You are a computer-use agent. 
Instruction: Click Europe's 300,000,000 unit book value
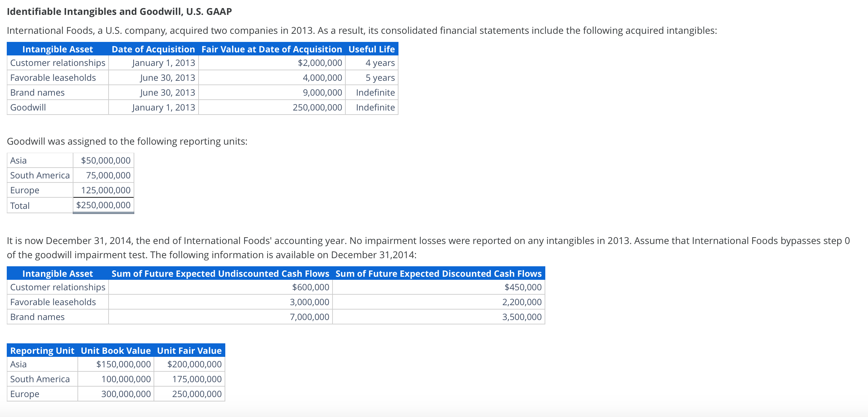(x=126, y=394)
